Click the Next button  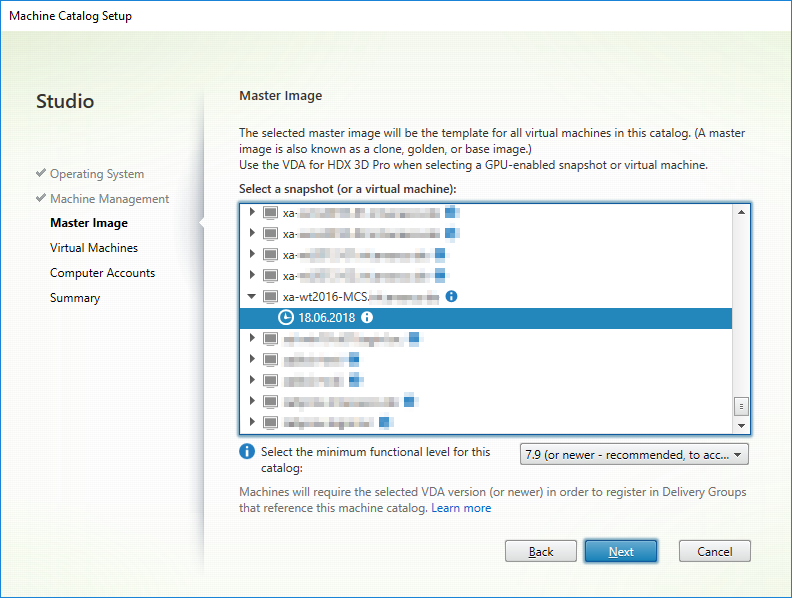[621, 552]
